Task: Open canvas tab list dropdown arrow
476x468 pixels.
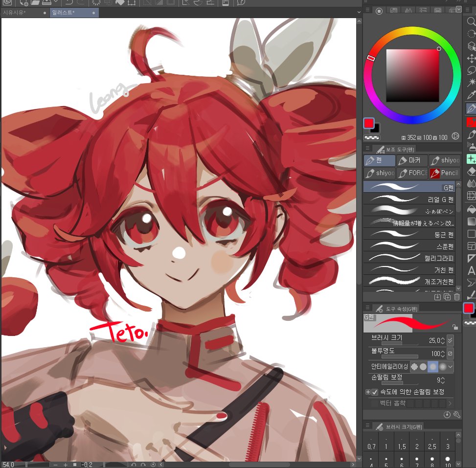Action: point(359,12)
